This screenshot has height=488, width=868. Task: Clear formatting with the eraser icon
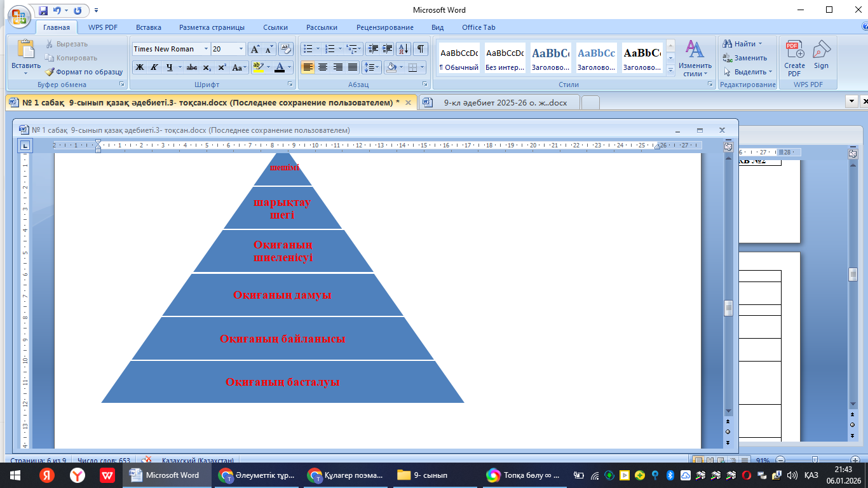click(285, 49)
